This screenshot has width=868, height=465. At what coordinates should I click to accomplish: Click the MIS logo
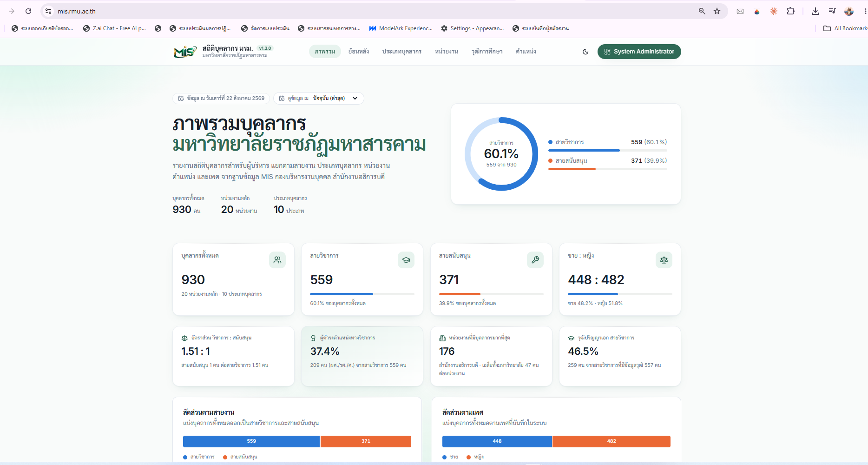point(185,52)
